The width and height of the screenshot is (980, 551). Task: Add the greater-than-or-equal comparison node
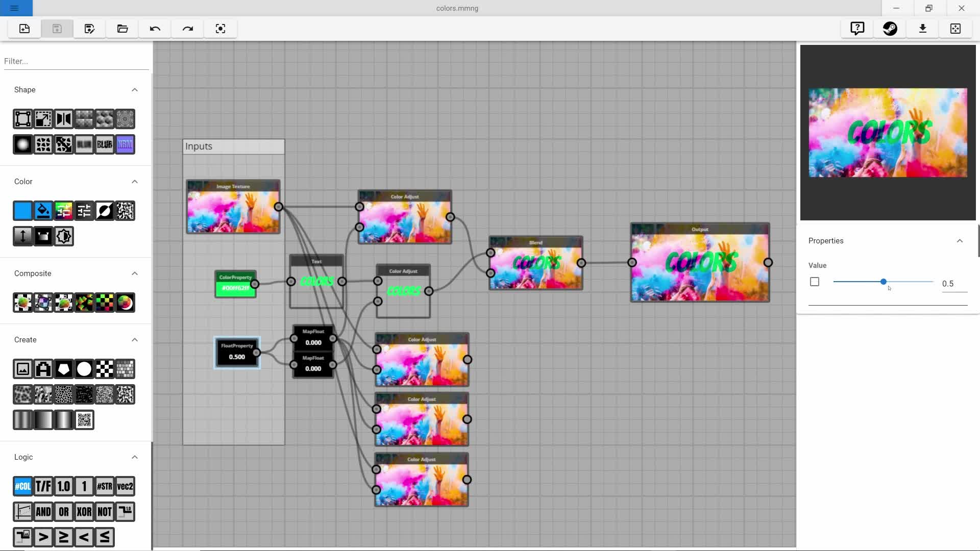click(64, 537)
